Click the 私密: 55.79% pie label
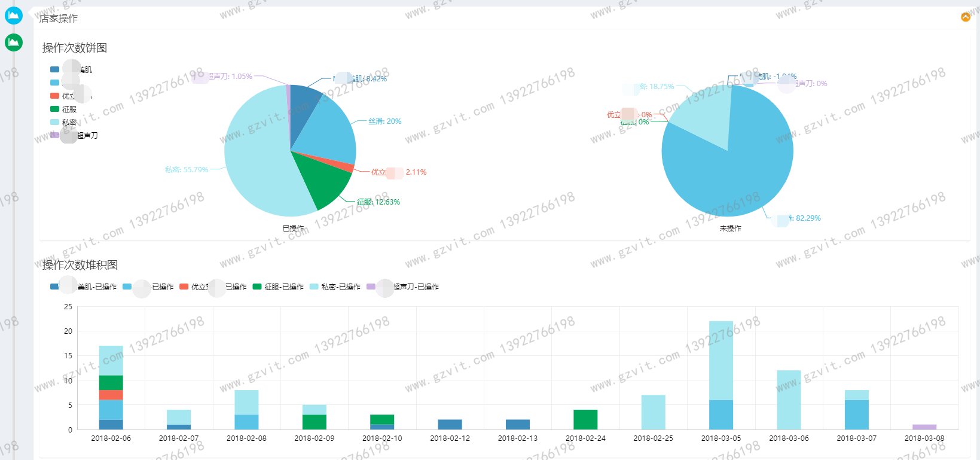This screenshot has width=980, height=460. pos(187,170)
